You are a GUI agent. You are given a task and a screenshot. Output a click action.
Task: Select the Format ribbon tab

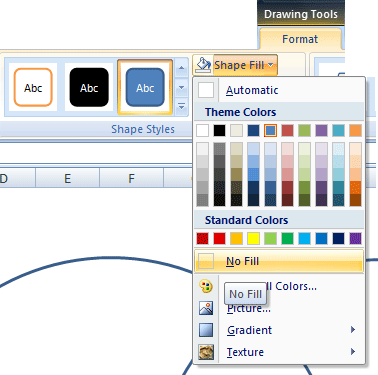[300, 39]
